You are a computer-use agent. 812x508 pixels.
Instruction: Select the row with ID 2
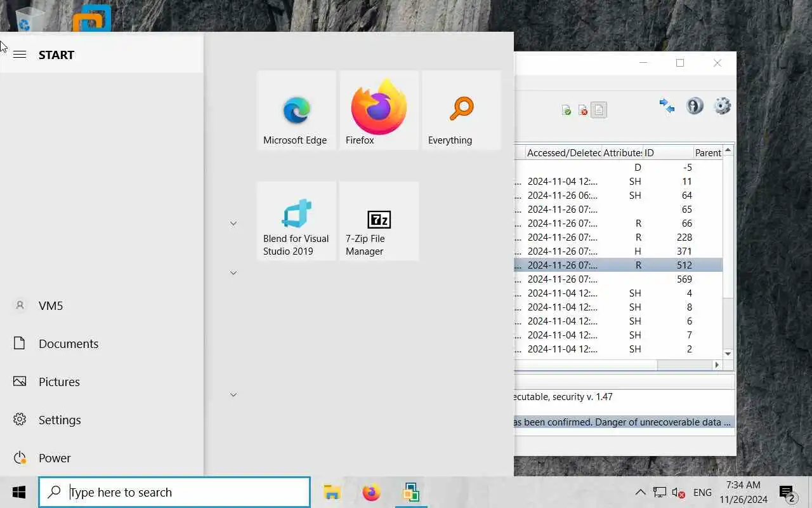[x=618, y=349]
